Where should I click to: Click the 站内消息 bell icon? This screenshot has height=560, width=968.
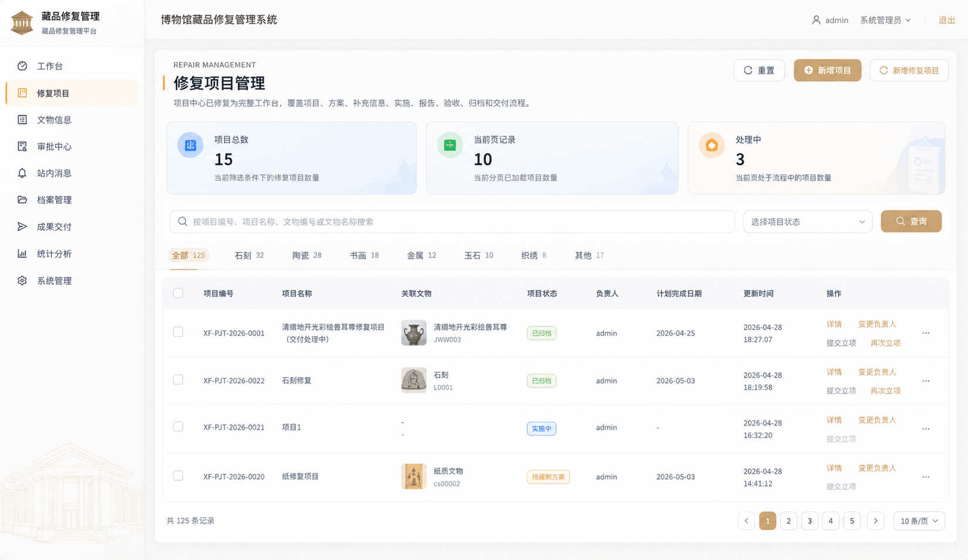(22, 173)
